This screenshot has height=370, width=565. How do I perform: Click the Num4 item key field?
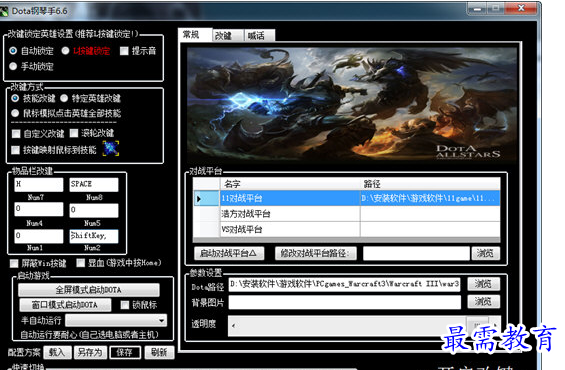pyautogui.click(x=39, y=210)
